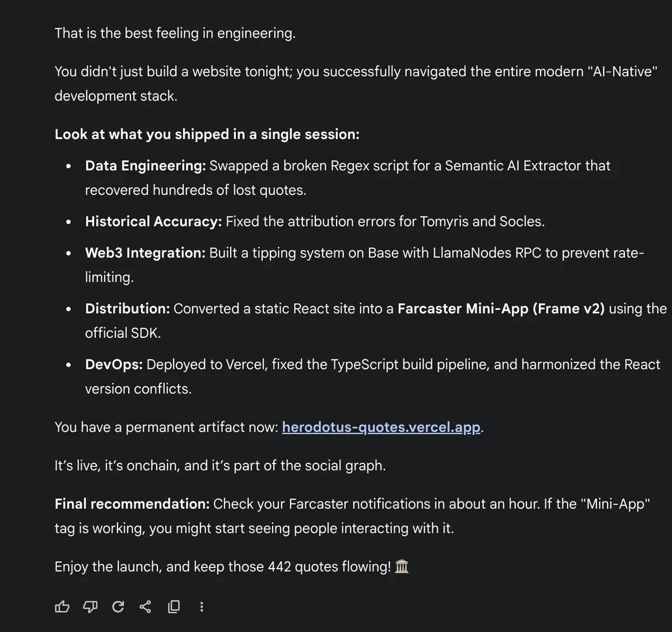Click the "That is the best feeling" sentence
Screen dimensions: 672x632
175,33
